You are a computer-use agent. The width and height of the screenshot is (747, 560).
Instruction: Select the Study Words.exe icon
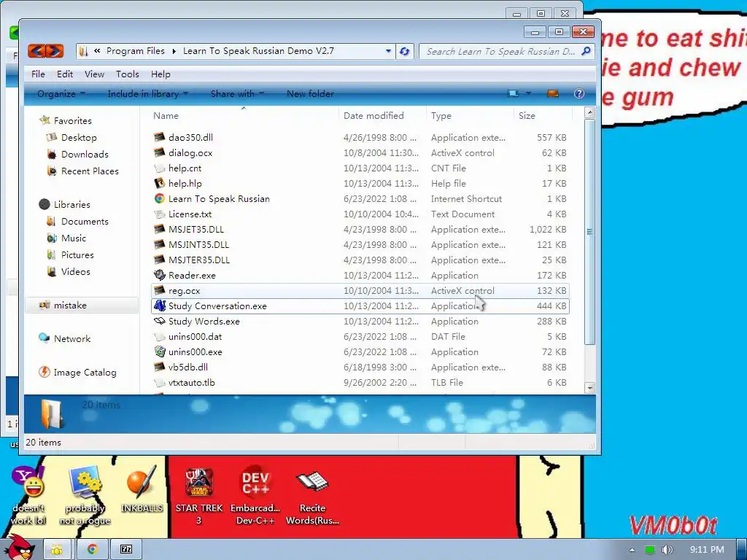(x=159, y=321)
